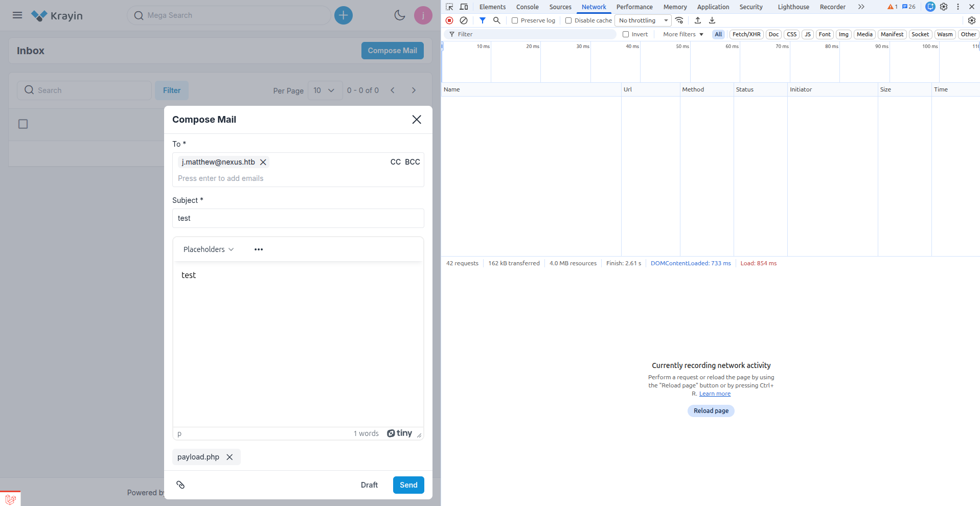Enable the Disable cache checkbox
The image size is (980, 506).
coord(568,20)
